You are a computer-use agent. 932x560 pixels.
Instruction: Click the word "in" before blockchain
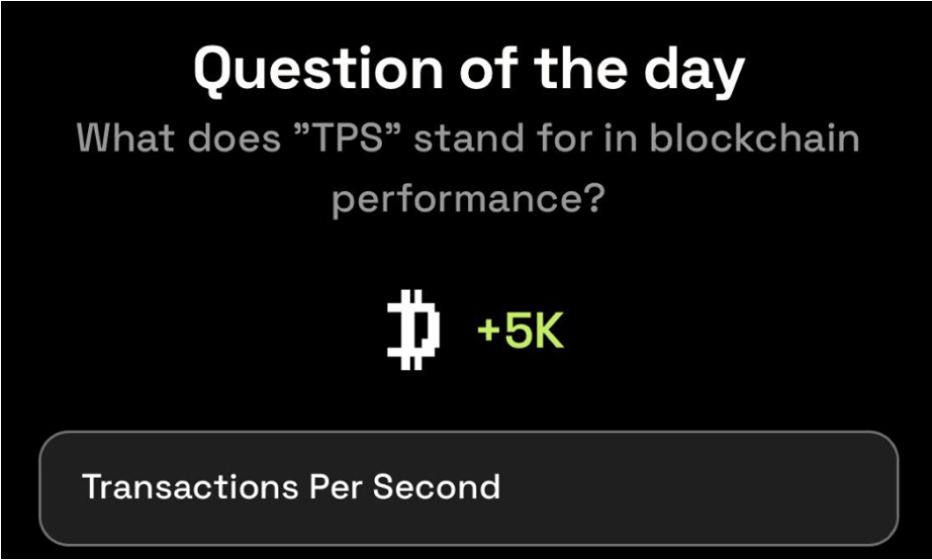(627, 139)
